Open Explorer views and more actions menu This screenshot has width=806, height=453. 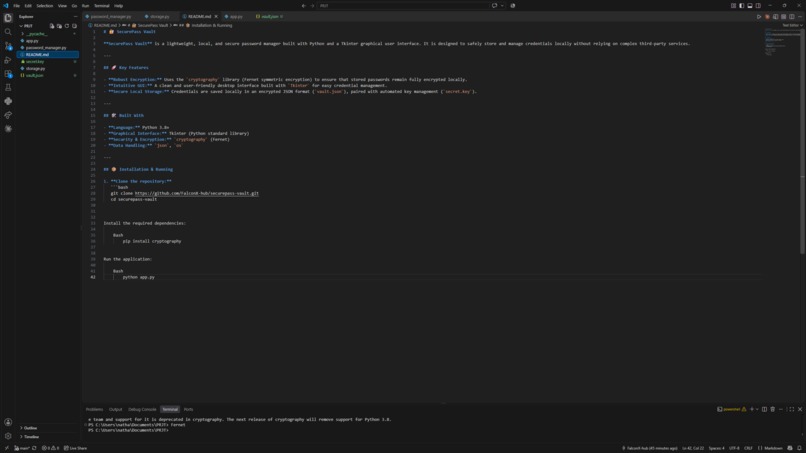(75, 16)
